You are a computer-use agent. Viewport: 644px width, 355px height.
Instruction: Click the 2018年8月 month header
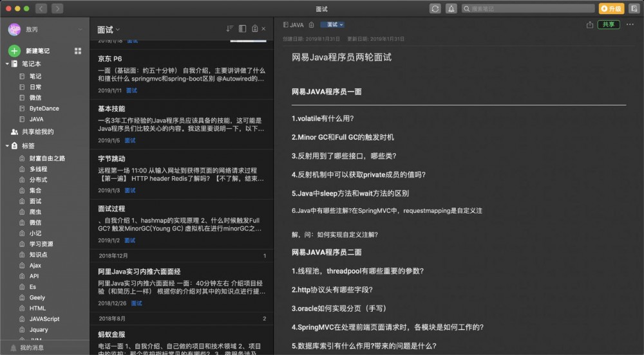182,318
